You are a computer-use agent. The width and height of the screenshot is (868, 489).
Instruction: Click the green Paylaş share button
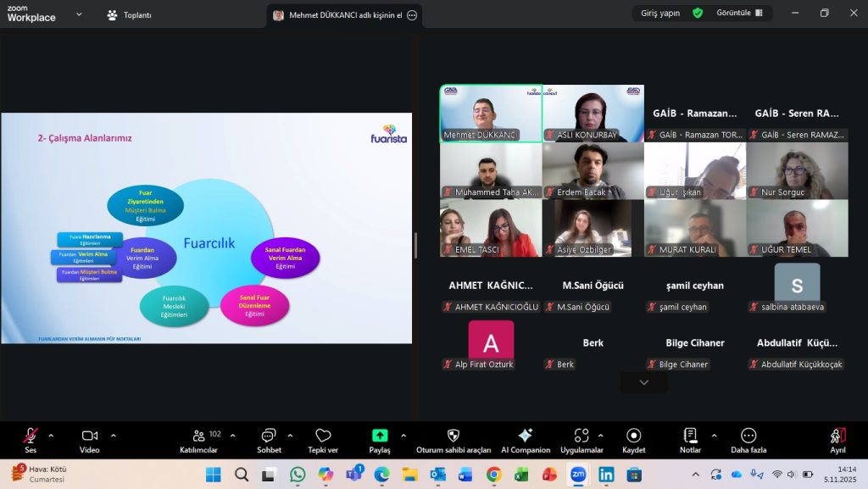pos(380,439)
